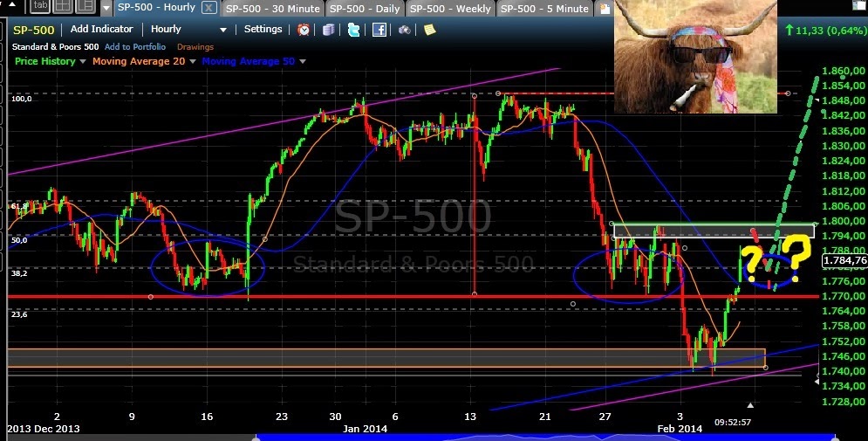Click the Add to Portfolio link

pos(135,47)
